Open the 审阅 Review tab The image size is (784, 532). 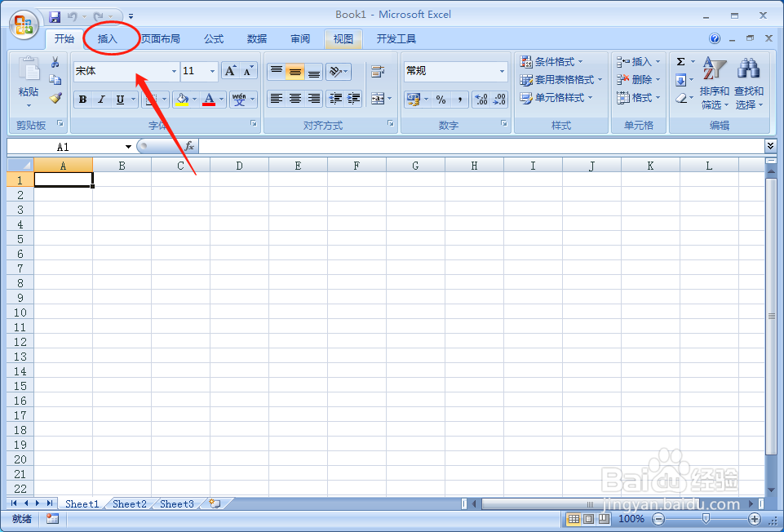coord(300,39)
